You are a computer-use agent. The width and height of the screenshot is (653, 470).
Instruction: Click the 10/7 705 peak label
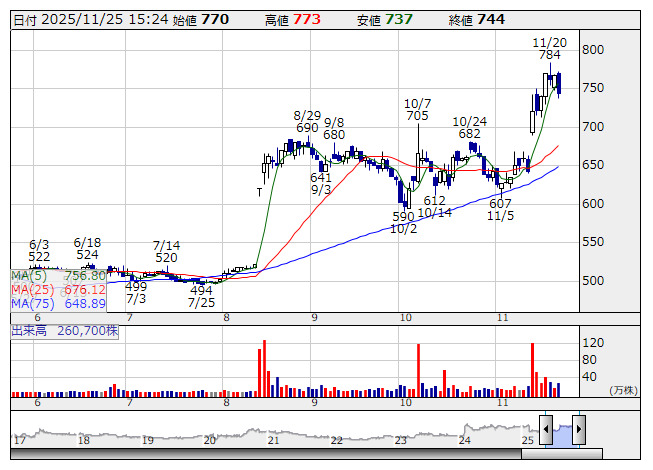(x=417, y=109)
